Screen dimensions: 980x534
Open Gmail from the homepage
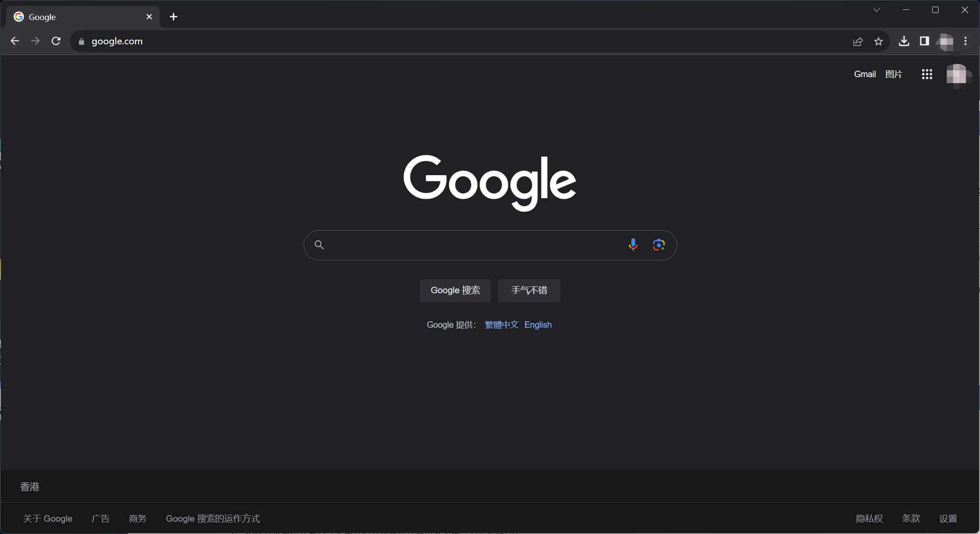tap(864, 74)
